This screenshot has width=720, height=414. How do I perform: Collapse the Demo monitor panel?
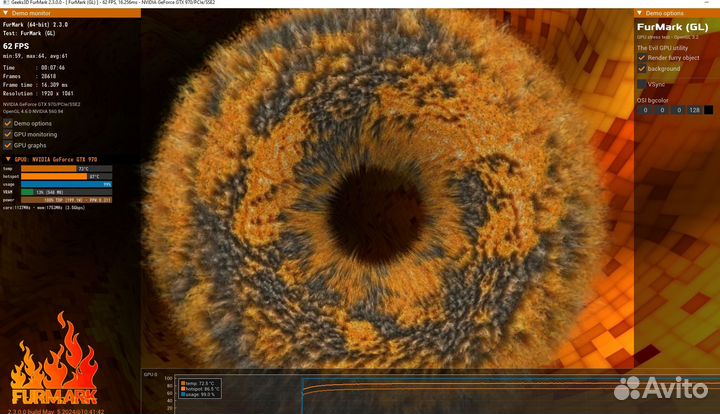click(x=6, y=13)
